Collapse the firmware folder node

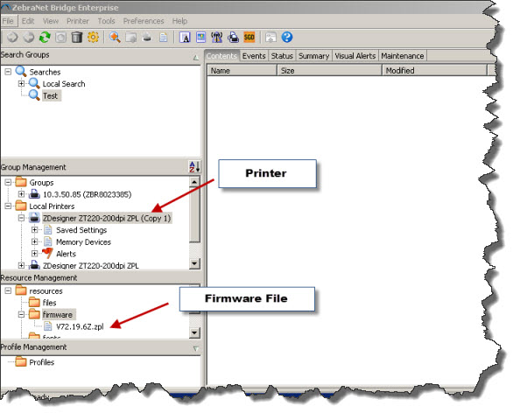pos(21,314)
